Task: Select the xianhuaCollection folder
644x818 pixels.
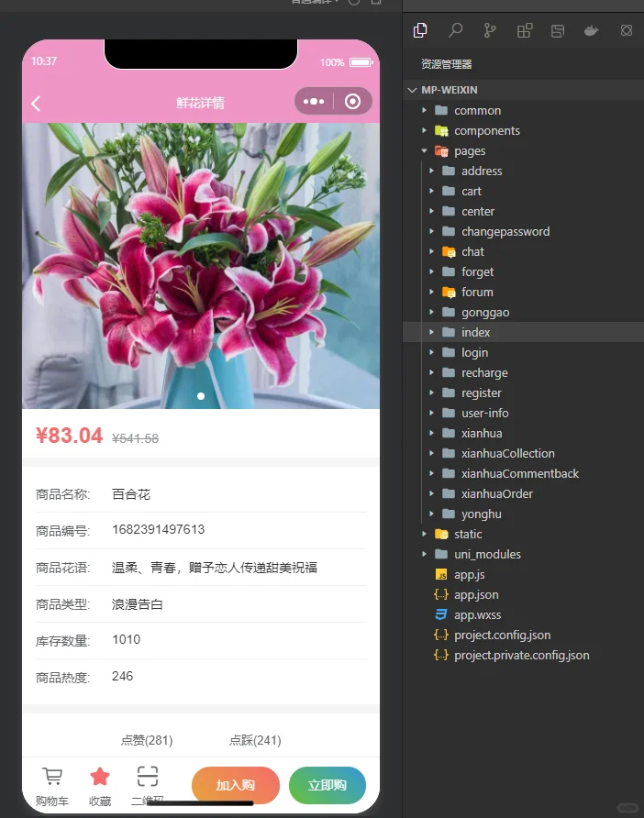Action: pos(508,454)
